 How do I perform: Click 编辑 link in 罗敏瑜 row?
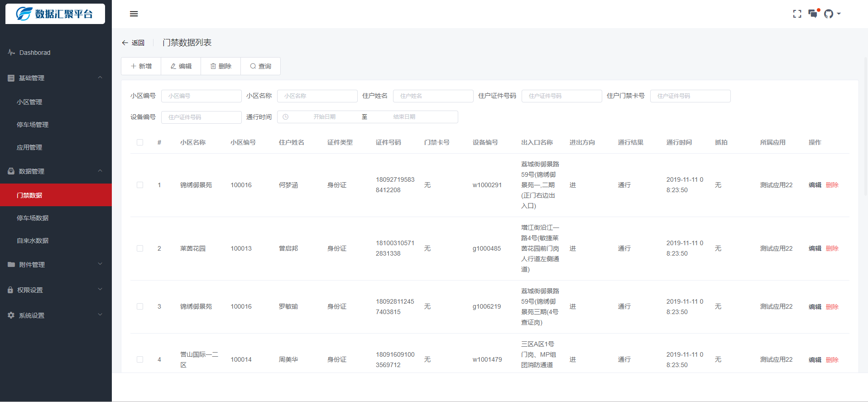pos(815,307)
